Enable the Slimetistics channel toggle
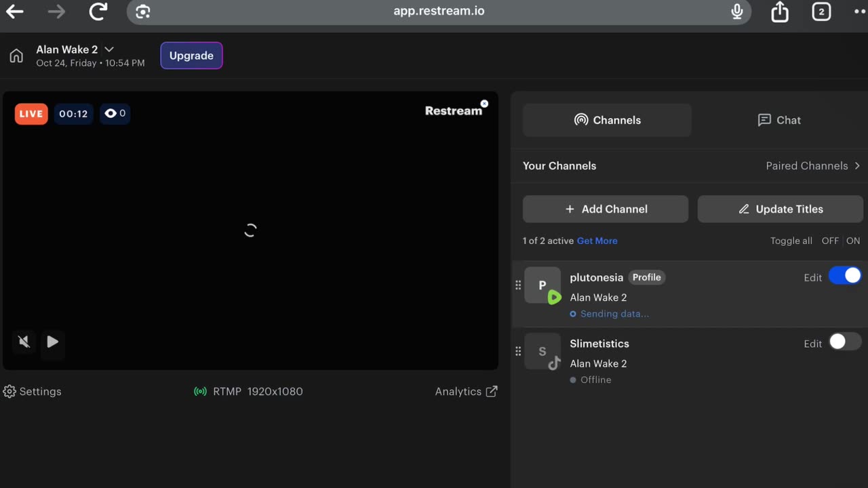This screenshot has height=488, width=868. (x=845, y=342)
